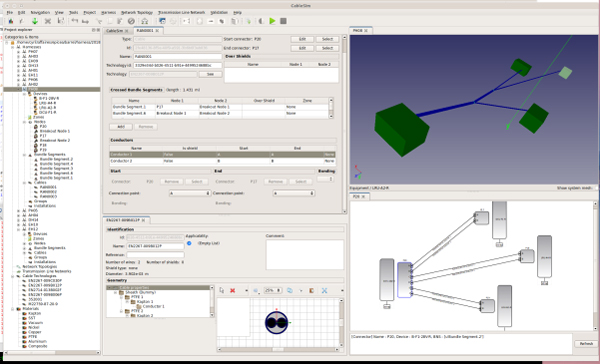
Task: Click the undo arrow icon in main toolbar
Action: (75, 21)
